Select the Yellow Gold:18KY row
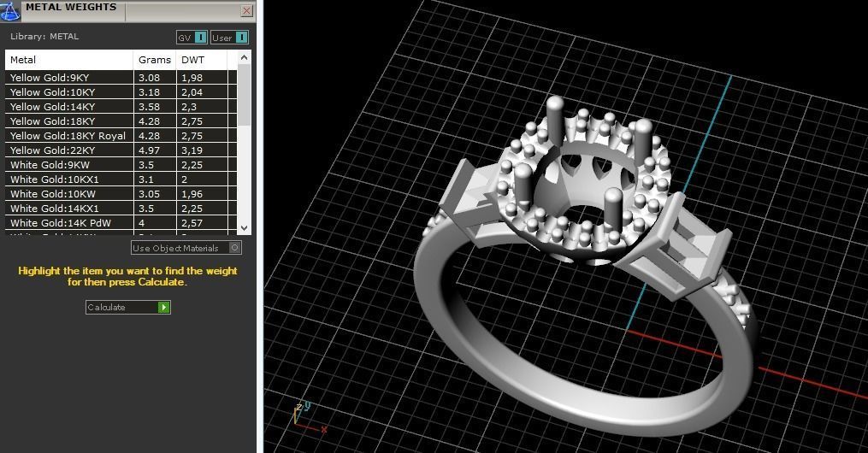The width and height of the screenshot is (868, 453). pyautogui.click(x=121, y=121)
